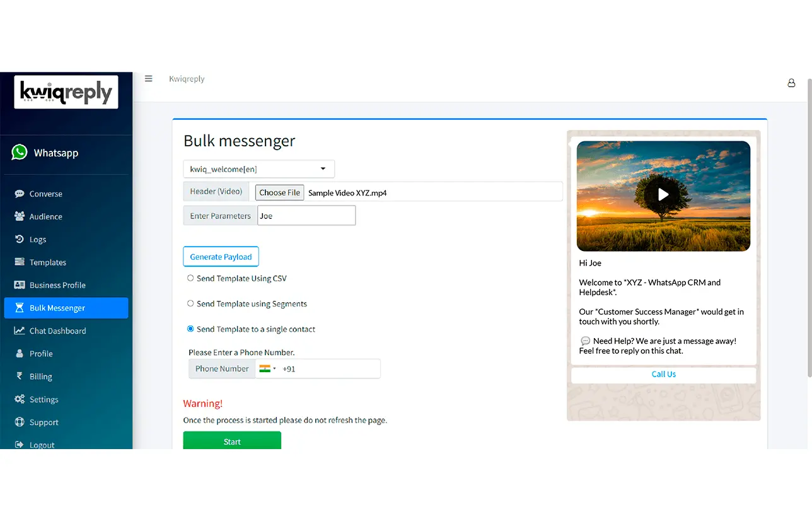812x521 pixels.
Task: Choose Send Template using Segments
Action: tap(190, 303)
